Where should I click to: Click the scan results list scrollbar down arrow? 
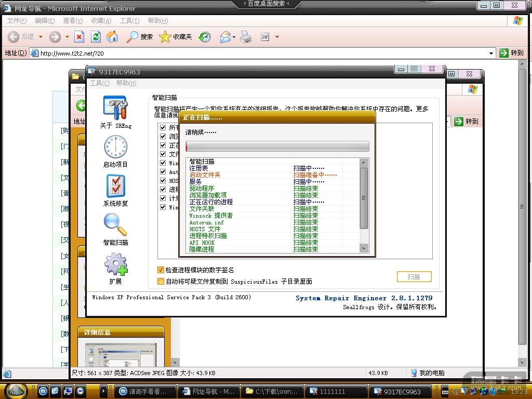(x=364, y=249)
